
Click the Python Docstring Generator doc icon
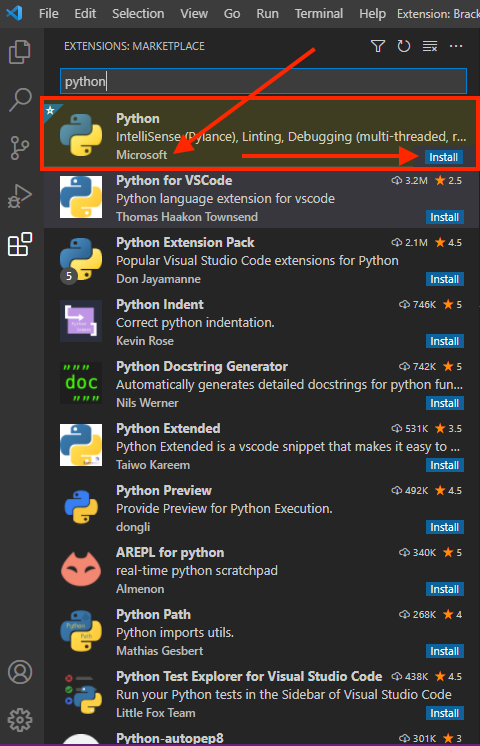click(81, 383)
